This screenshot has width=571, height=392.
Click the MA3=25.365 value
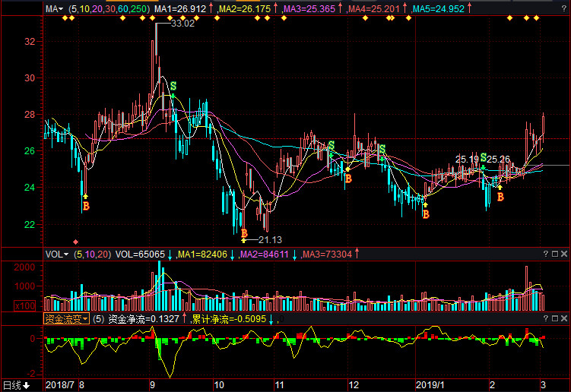(309, 8)
